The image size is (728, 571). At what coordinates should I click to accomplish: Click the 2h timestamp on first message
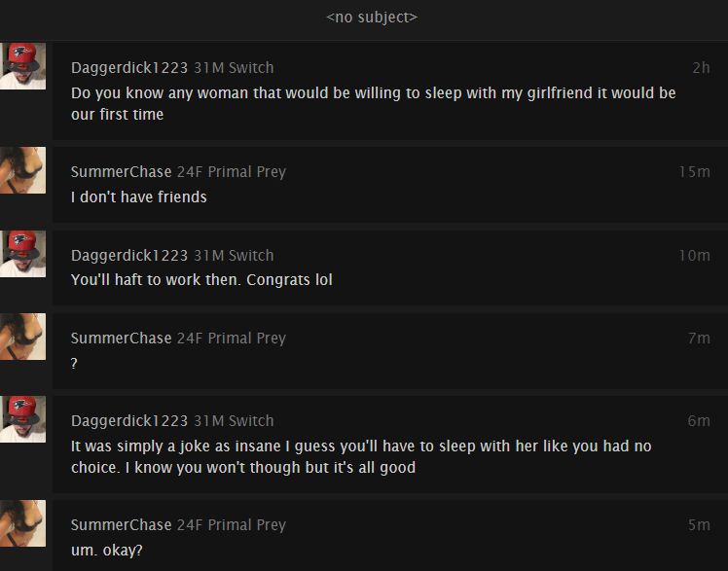tap(701, 68)
